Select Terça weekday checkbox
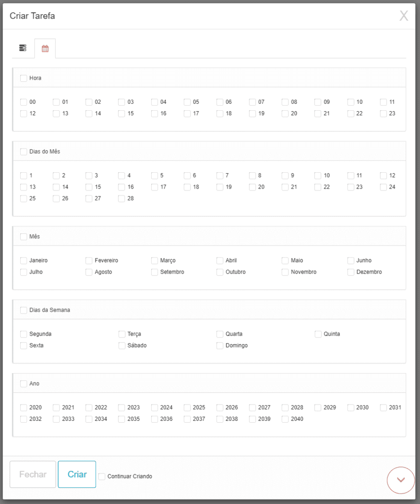The height and width of the screenshot is (504, 420). pyautogui.click(x=122, y=334)
